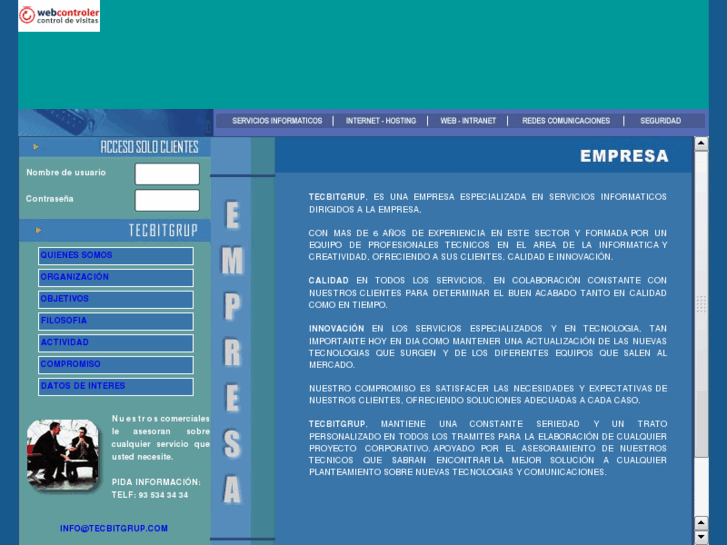The image size is (727, 545).
Task: Click the Nombre de usuario label
Action: (66, 173)
